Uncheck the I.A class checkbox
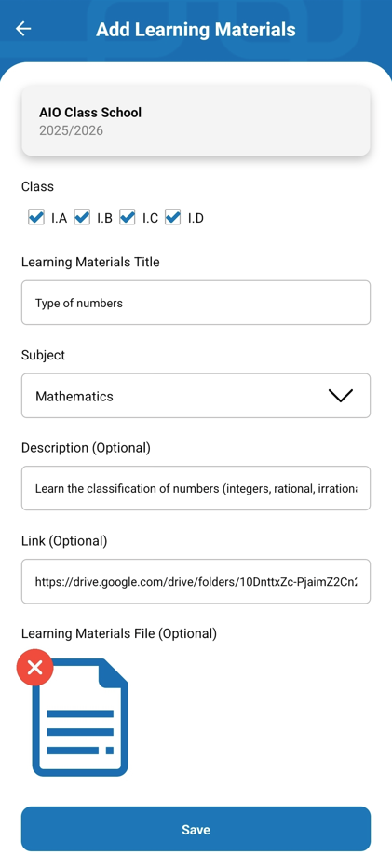The height and width of the screenshot is (868, 392). coord(36,218)
